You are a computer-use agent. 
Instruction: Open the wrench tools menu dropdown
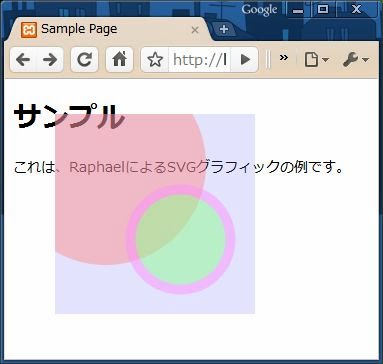coord(356,60)
